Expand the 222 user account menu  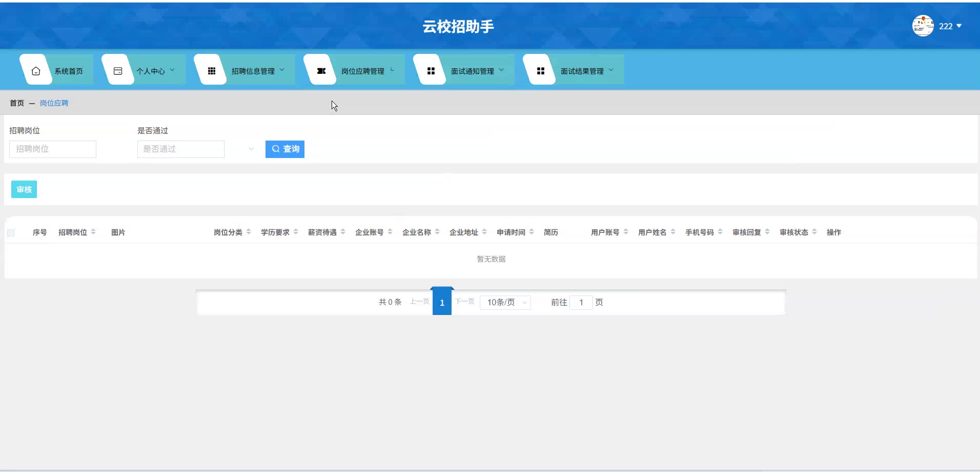point(950,26)
